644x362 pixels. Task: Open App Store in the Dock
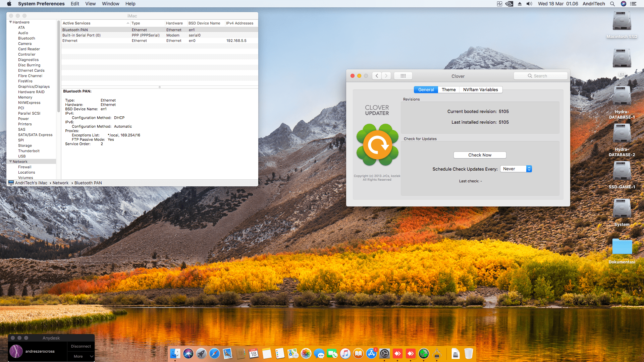pos(371,353)
